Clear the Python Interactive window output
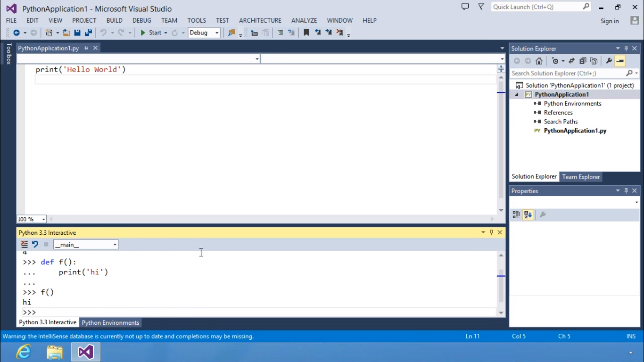 (x=24, y=244)
